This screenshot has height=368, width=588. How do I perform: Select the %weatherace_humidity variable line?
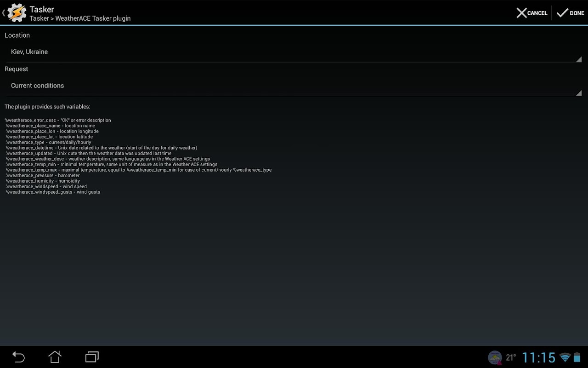[x=43, y=181]
